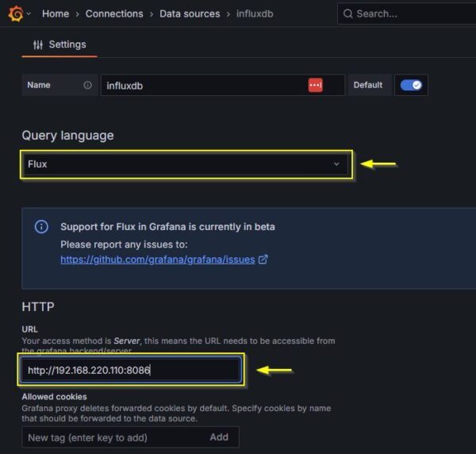
Task: Click the red password manager icon
Action: pyautogui.click(x=316, y=85)
